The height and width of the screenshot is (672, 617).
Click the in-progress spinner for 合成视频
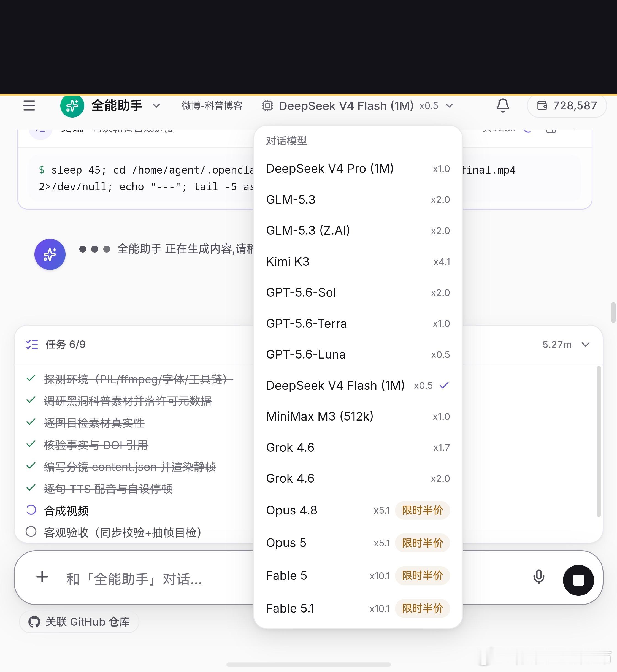pos(31,510)
